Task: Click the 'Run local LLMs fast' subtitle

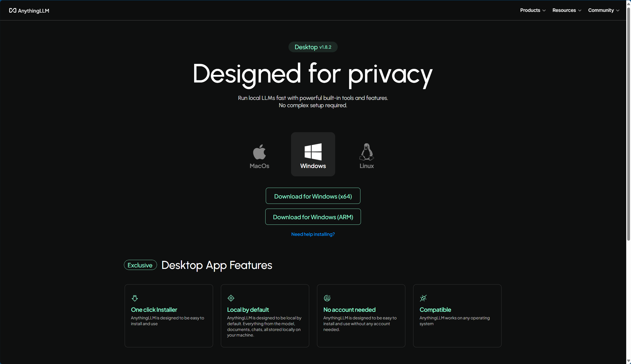Action: (313, 98)
